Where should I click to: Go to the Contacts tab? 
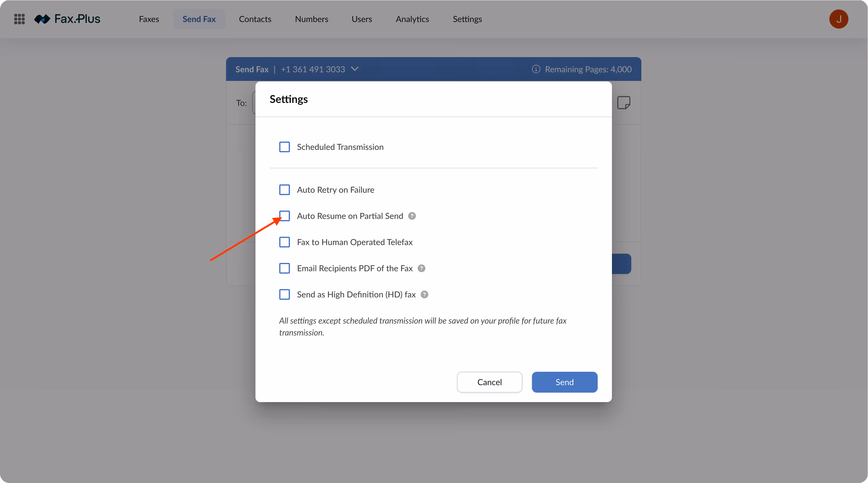coord(255,19)
